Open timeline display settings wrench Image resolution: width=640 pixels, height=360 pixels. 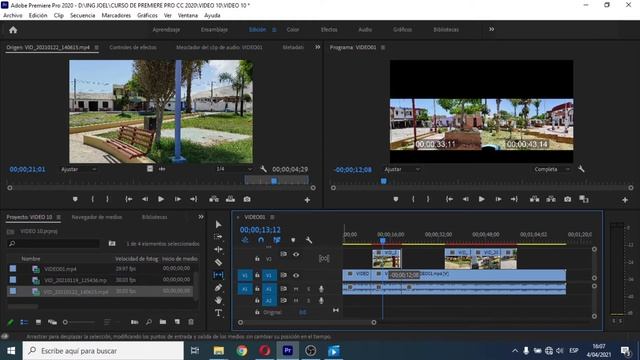pyautogui.click(x=309, y=240)
